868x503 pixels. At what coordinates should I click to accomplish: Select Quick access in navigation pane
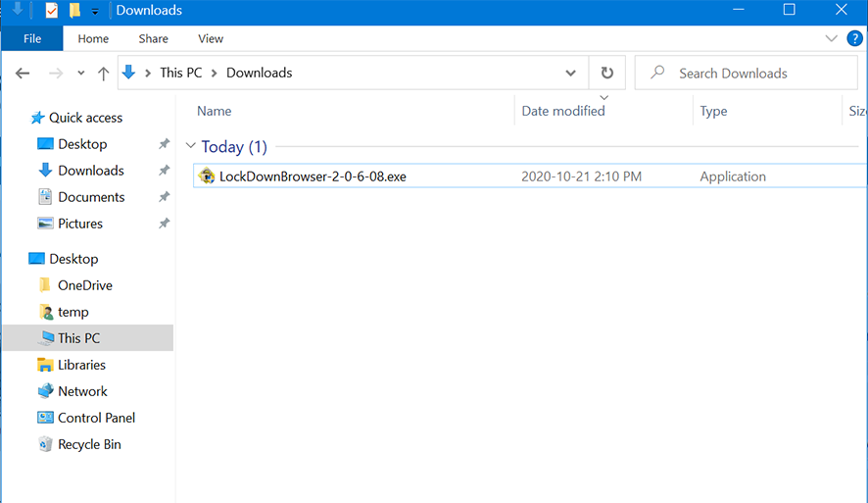click(x=86, y=118)
